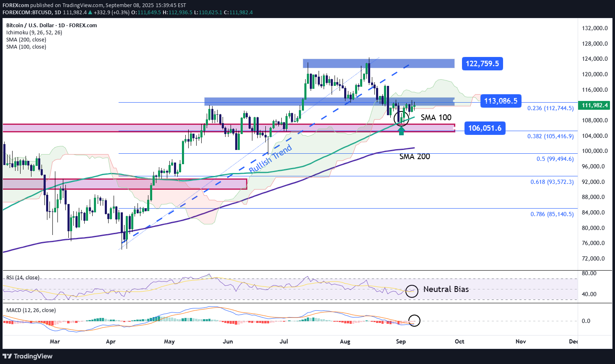The height and width of the screenshot is (364, 615).
Task: Click the 122,759.5 price label
Action: pos(482,64)
